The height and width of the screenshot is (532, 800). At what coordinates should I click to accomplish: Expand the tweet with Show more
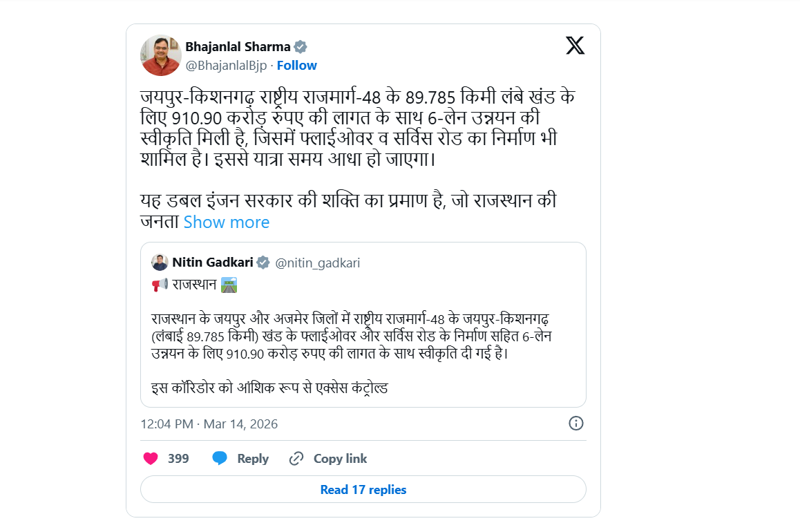click(x=226, y=222)
